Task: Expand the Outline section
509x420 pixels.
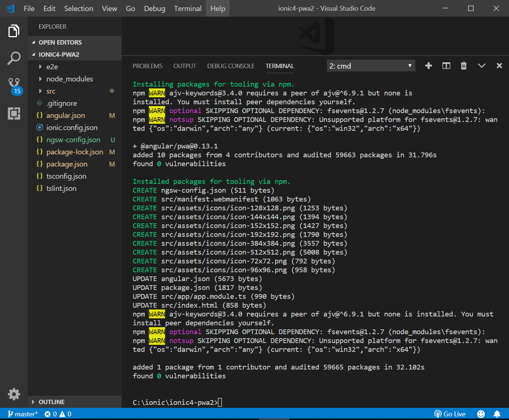Action: click(74, 402)
